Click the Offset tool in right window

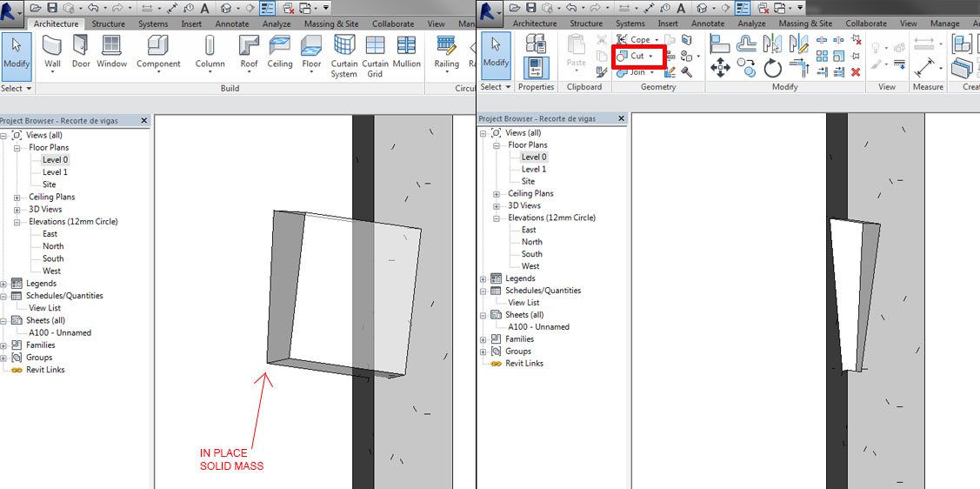747,44
